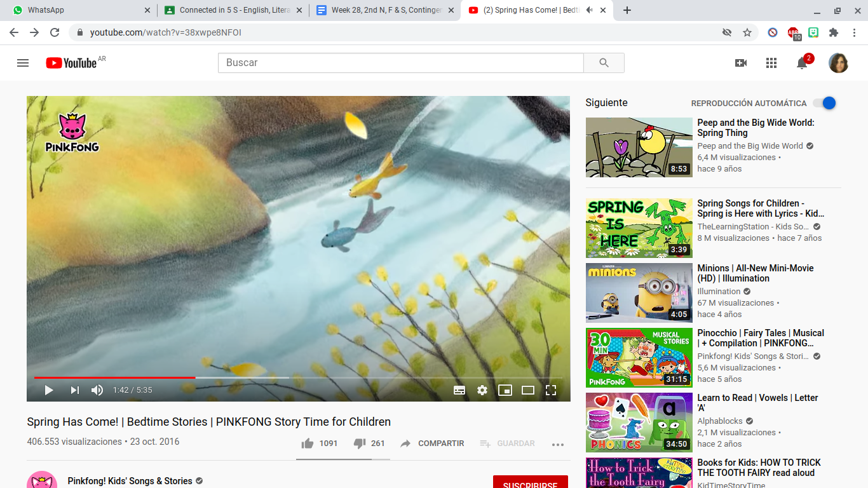Click the TheLearningStation channel name

753,227
